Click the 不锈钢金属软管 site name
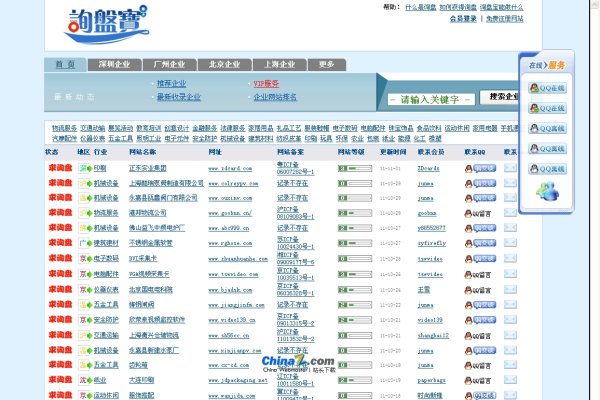The height and width of the screenshot is (400, 600). pos(151,243)
